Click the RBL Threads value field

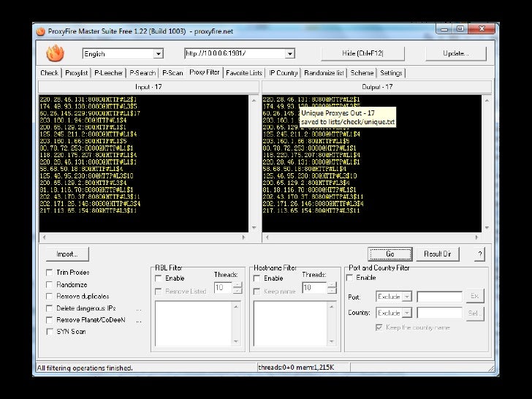(224, 288)
